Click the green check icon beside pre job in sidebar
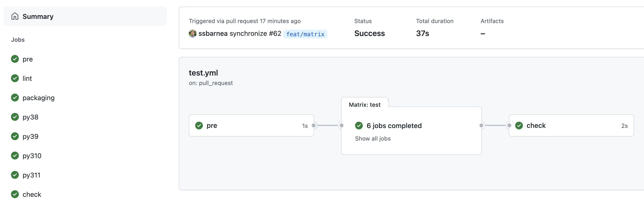This screenshot has width=644, height=210. (15, 59)
